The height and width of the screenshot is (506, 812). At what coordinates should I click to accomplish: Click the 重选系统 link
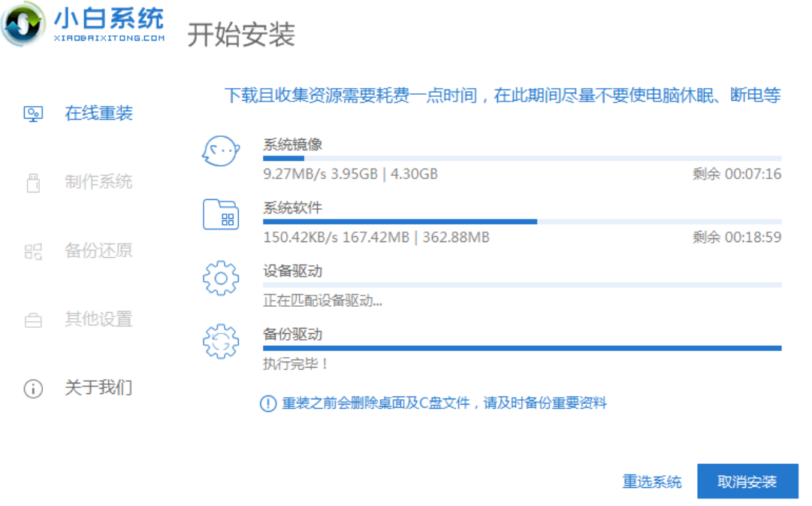click(x=652, y=482)
